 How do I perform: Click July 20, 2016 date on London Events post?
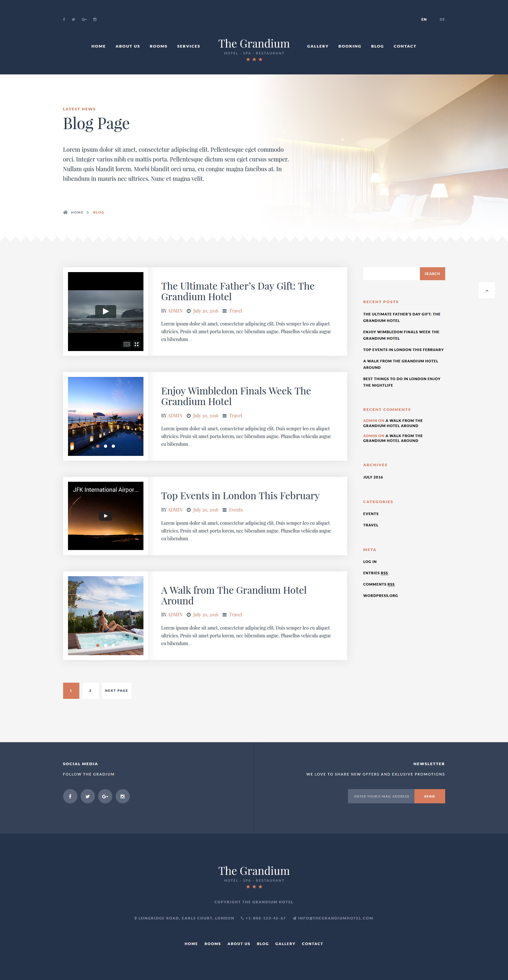pos(206,510)
